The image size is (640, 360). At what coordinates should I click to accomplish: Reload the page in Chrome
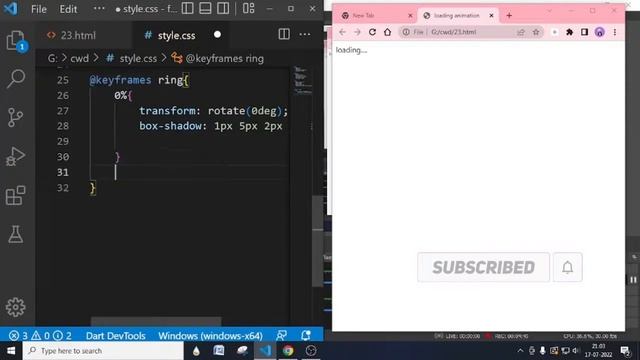[372, 32]
